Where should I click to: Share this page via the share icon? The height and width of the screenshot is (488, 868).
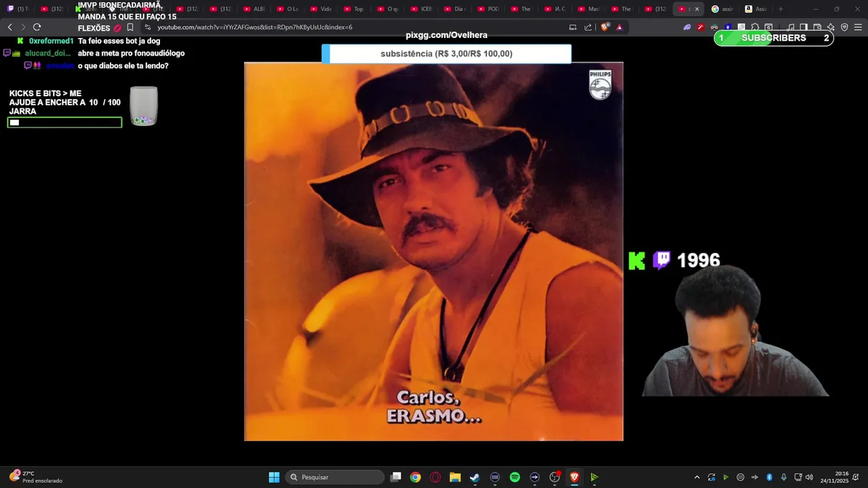point(588,27)
